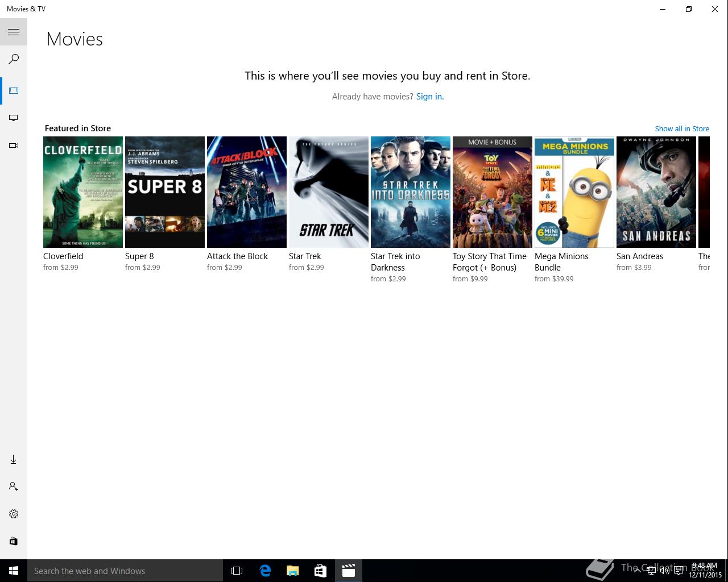Viewport: 728px width, 582px height.
Task: Click Toy Story That Time Forgot title
Action: pyautogui.click(x=490, y=262)
